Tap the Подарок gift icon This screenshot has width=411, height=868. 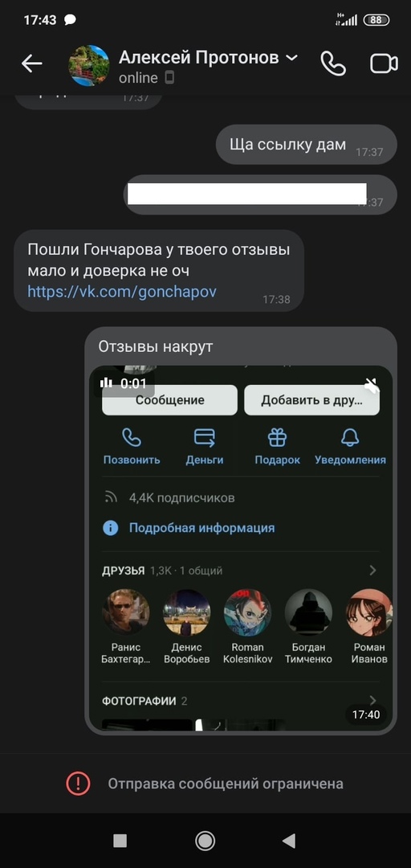coord(277,438)
